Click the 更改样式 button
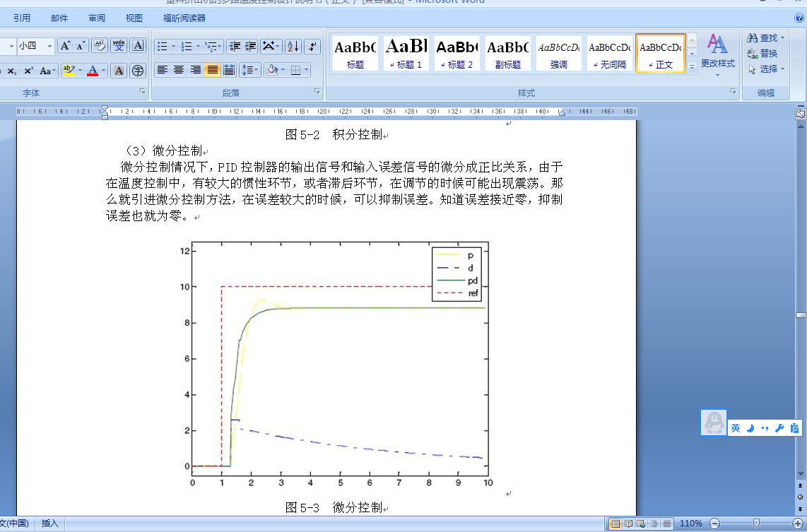 717,56
